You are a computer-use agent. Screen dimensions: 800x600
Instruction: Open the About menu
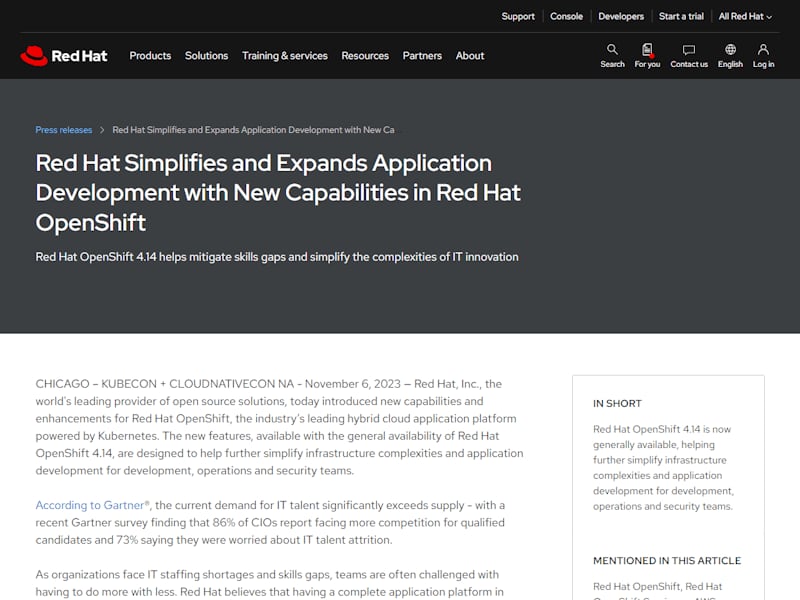[x=470, y=56]
